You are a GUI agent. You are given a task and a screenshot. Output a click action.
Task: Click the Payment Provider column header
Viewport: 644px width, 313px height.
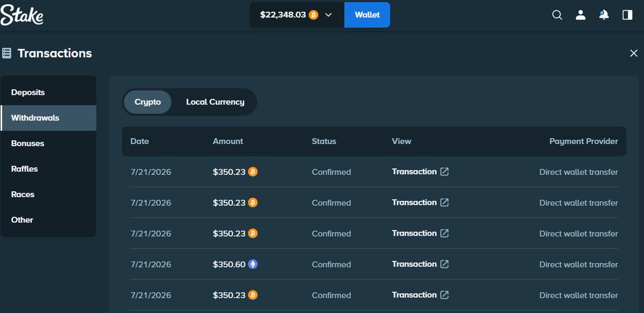pyautogui.click(x=584, y=141)
